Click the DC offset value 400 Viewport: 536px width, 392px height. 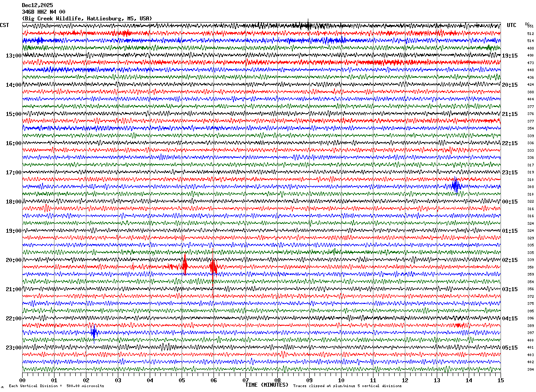(530, 340)
